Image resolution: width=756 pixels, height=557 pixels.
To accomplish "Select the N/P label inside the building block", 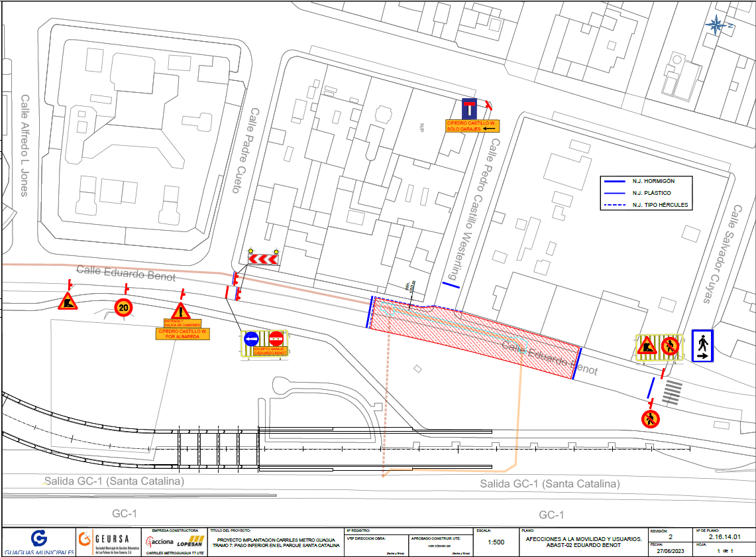I will click(421, 128).
